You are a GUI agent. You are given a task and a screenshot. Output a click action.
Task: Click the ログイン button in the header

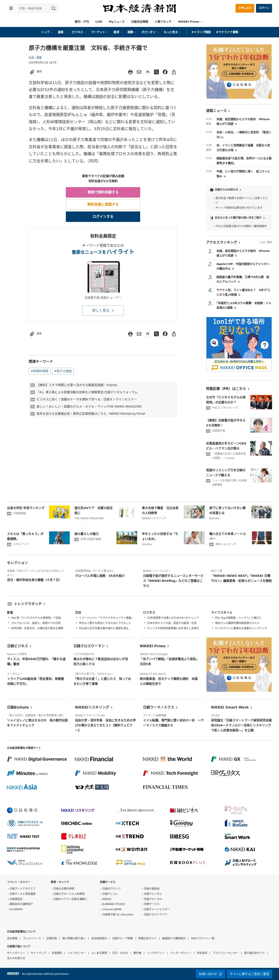264,8
